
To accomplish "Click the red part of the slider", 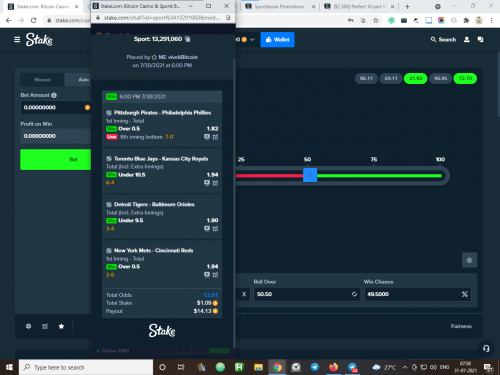I will (x=269, y=175).
